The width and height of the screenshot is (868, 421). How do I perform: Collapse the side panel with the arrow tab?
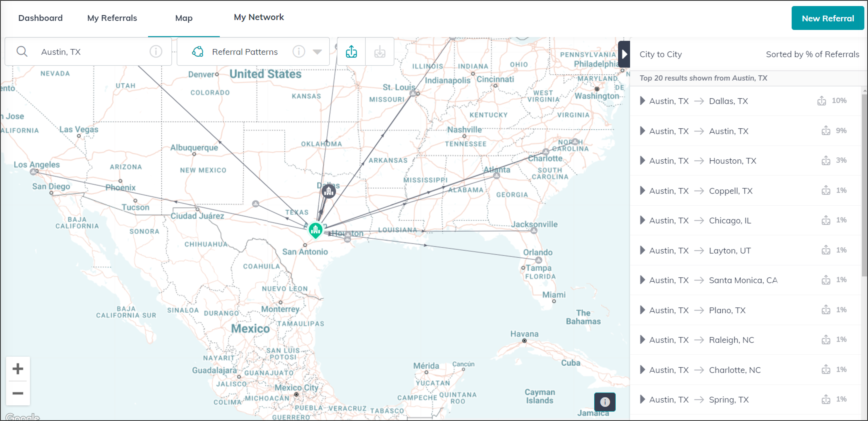624,54
